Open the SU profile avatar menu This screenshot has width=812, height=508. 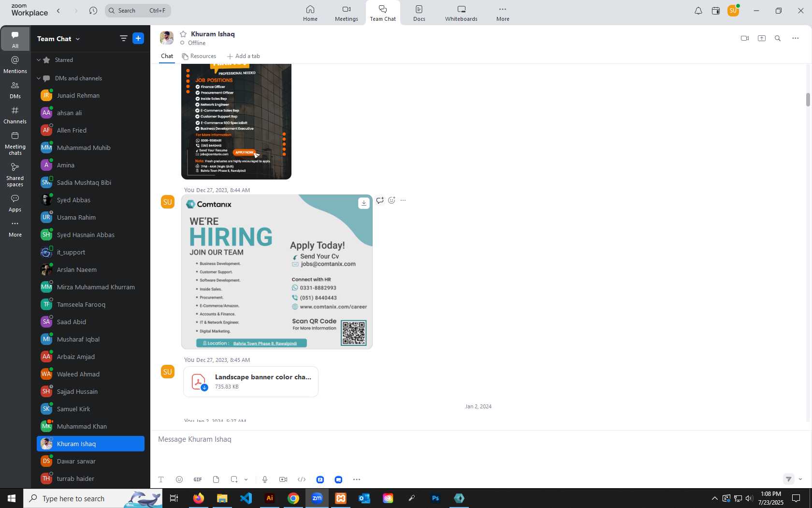click(x=733, y=11)
